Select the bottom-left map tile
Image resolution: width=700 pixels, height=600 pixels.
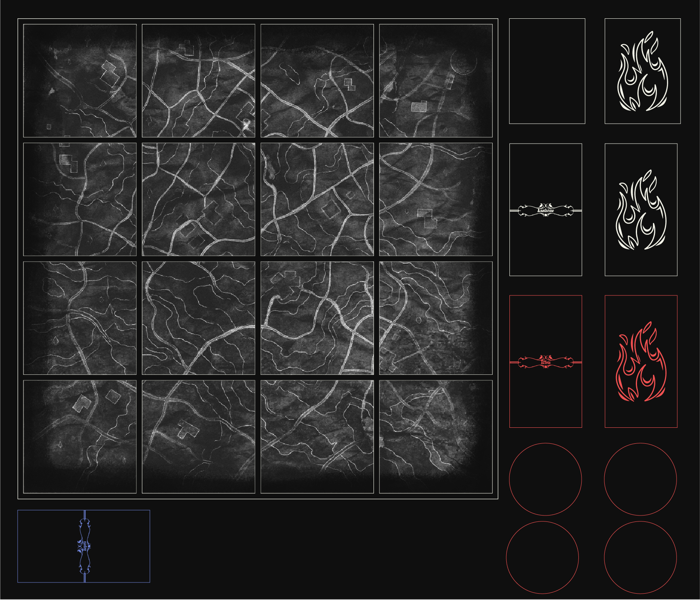(80, 437)
